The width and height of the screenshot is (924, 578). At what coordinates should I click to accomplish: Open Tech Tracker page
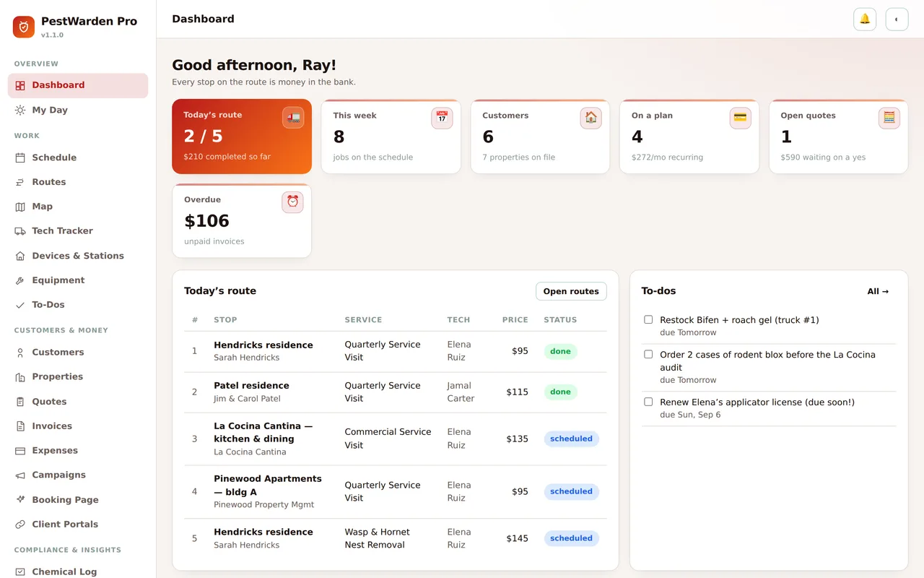click(x=78, y=231)
